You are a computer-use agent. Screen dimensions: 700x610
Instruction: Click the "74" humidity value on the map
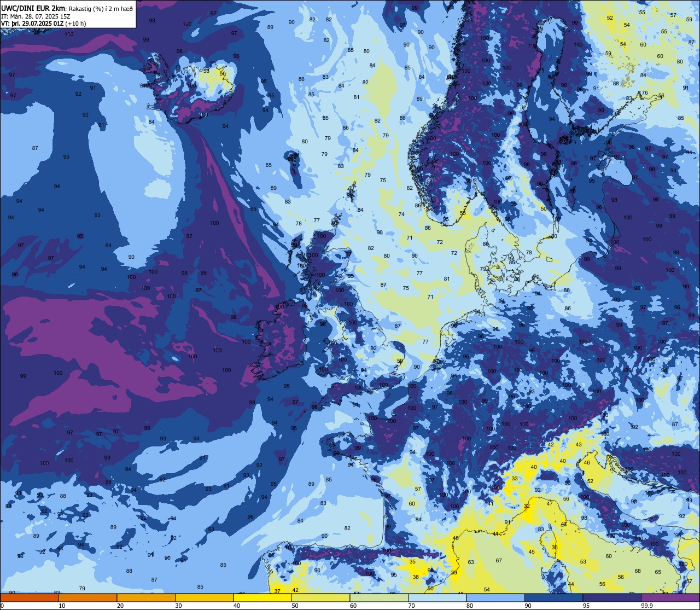(401, 214)
